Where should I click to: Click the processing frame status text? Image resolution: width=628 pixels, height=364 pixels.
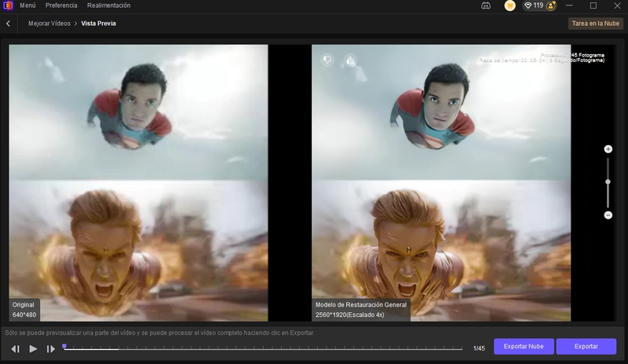click(x=542, y=58)
